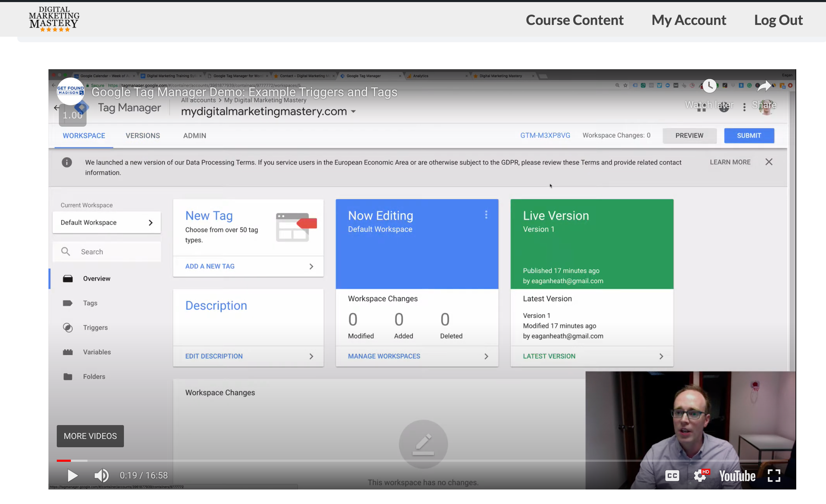826x504 pixels.
Task: Click the magnifier icon beside Search
Action: (65, 252)
